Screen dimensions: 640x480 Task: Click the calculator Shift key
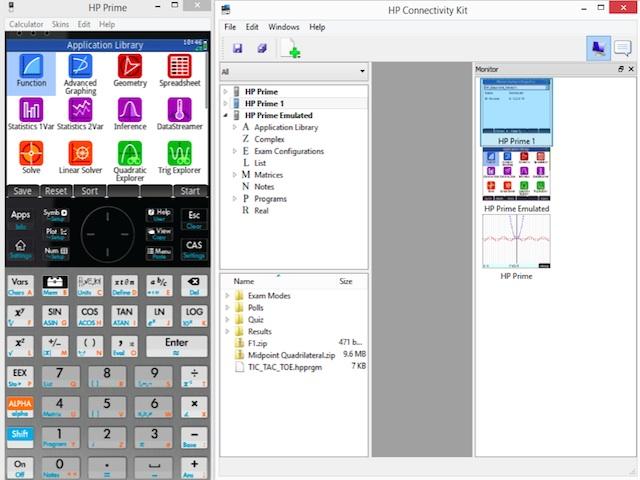[20, 438]
